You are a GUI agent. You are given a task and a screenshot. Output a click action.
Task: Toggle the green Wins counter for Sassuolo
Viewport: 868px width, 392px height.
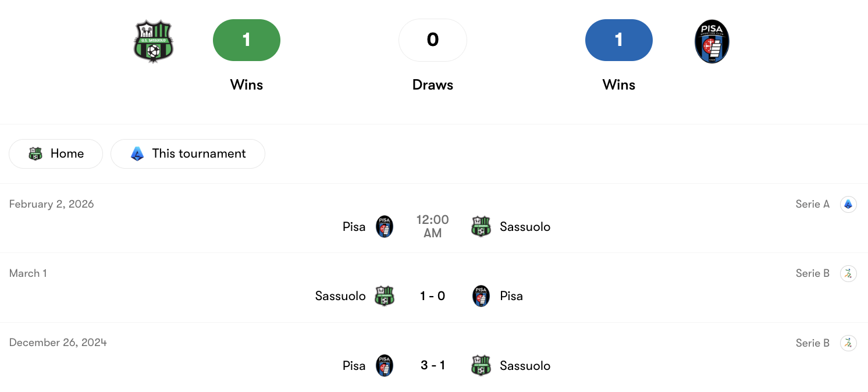(246, 40)
